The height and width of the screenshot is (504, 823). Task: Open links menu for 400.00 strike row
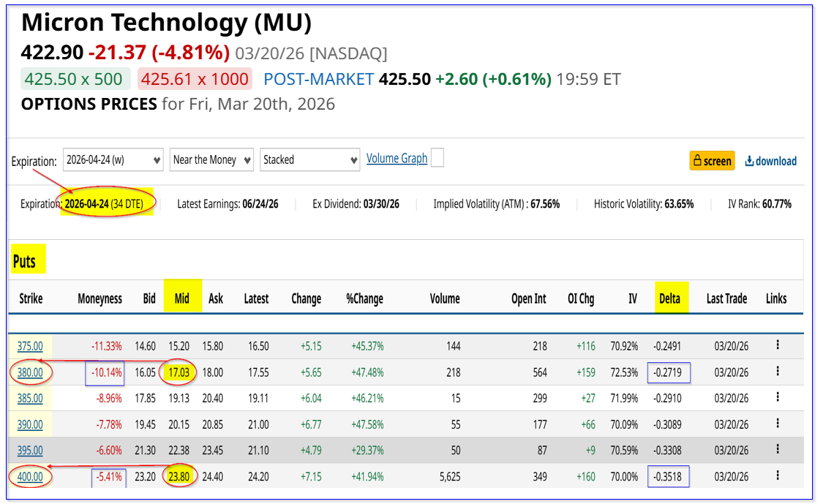point(777,477)
